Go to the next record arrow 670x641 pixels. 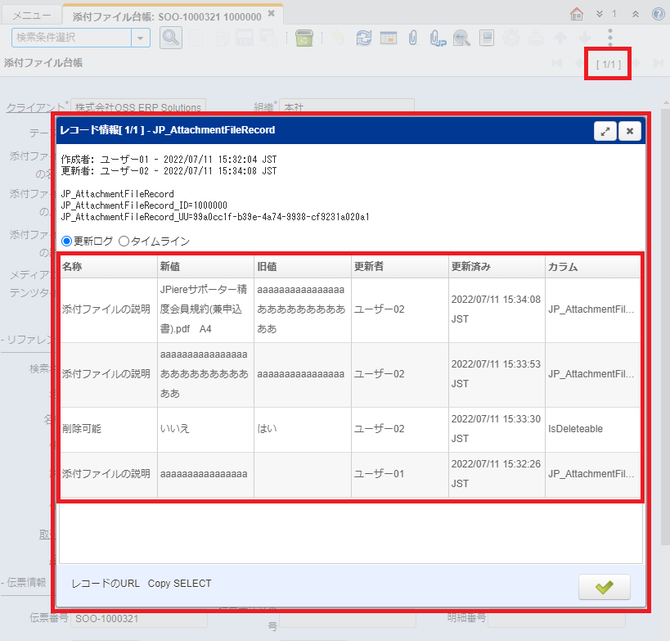(x=637, y=63)
